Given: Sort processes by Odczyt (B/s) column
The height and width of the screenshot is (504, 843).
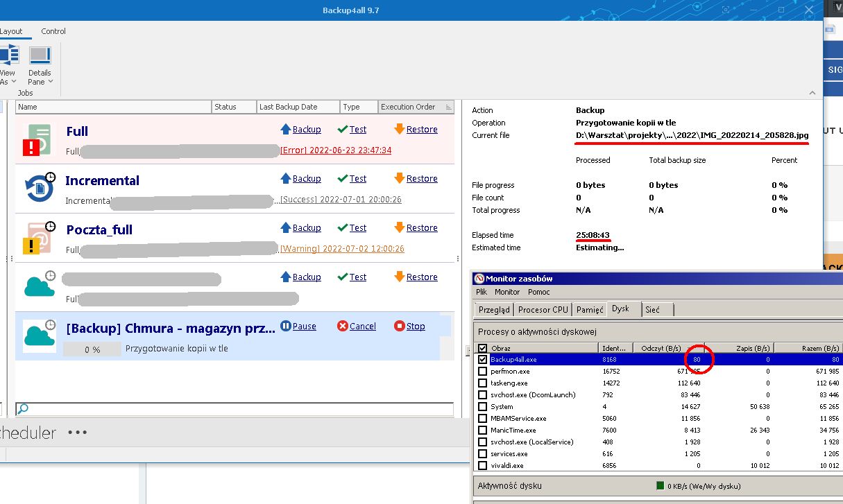Looking at the screenshot, I should point(669,348).
